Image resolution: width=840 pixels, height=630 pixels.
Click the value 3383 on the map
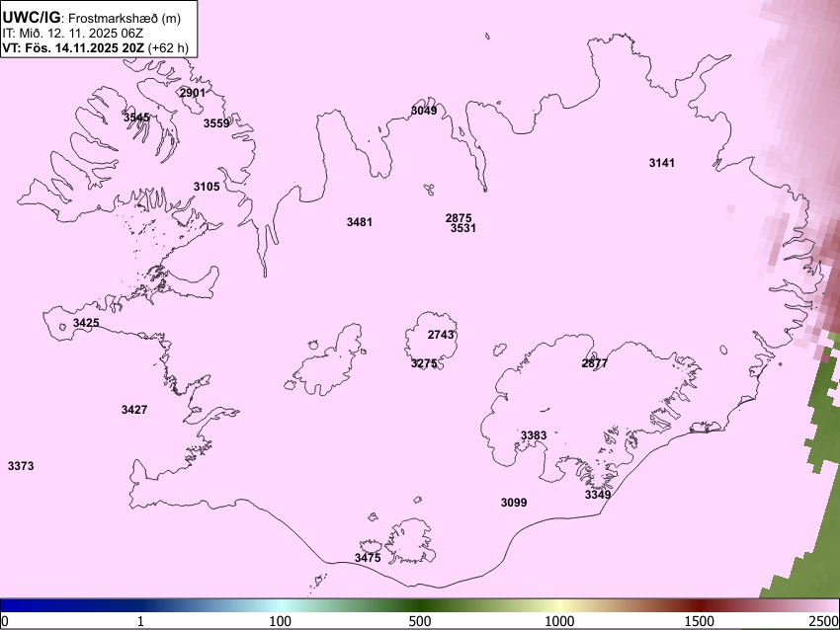(x=534, y=435)
